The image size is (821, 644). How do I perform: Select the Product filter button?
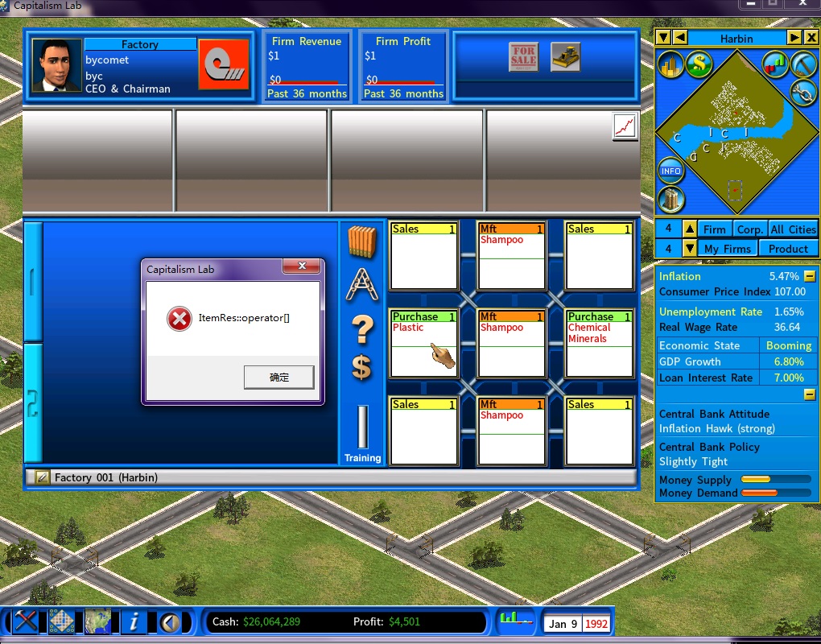[788, 249]
